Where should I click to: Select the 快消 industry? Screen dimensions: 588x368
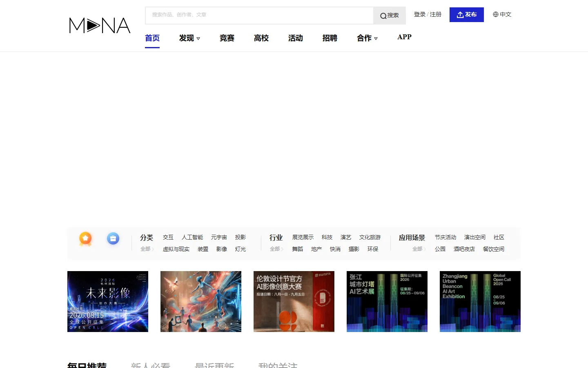tap(335, 249)
